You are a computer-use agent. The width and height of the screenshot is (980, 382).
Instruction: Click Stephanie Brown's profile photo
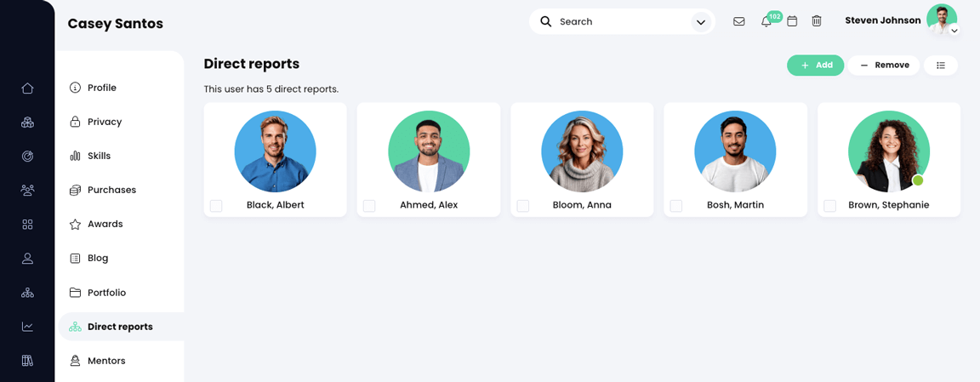(x=889, y=151)
